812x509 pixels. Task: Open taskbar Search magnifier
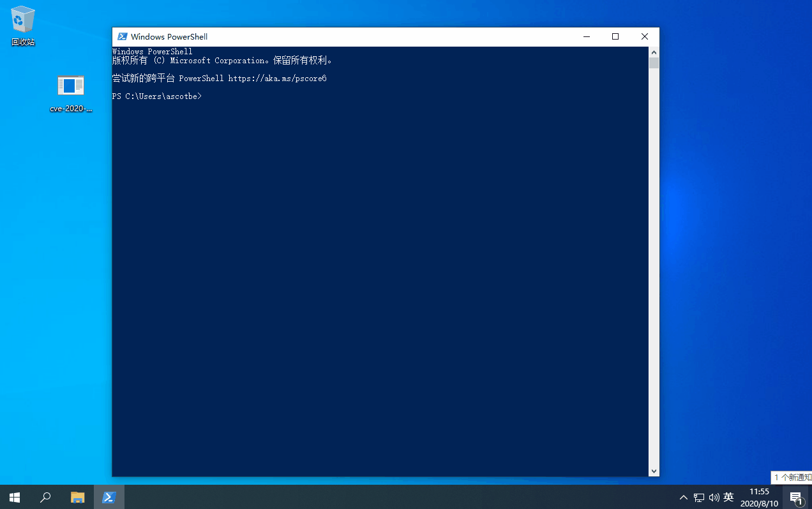45,497
